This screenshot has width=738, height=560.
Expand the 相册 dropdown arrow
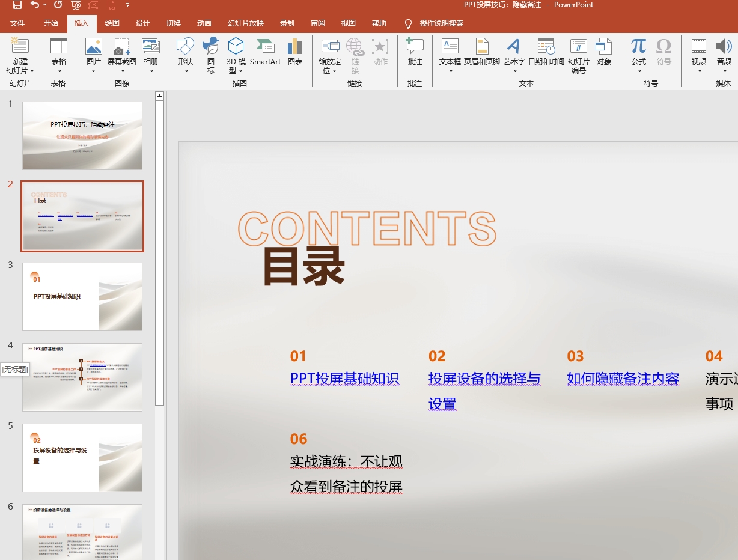(x=151, y=70)
